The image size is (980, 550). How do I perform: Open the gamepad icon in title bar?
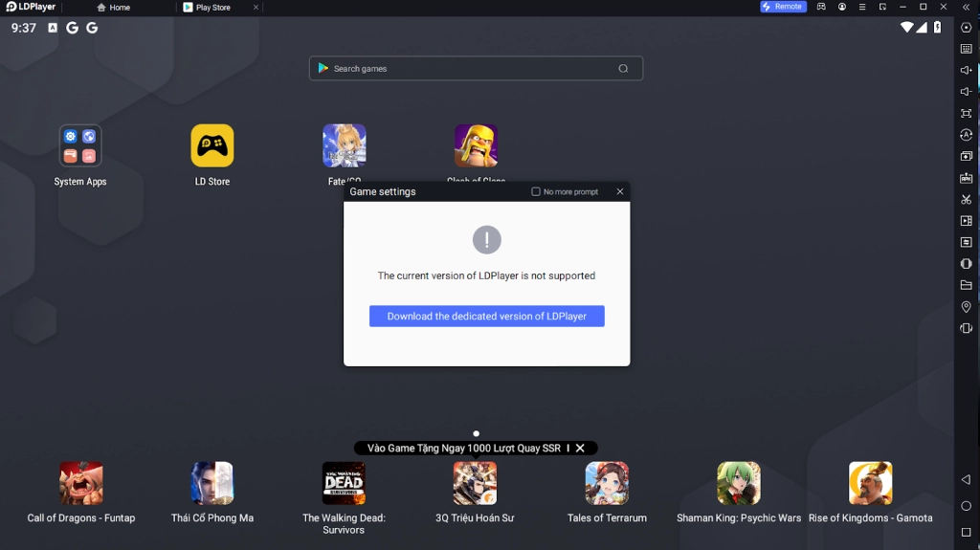click(x=821, y=7)
